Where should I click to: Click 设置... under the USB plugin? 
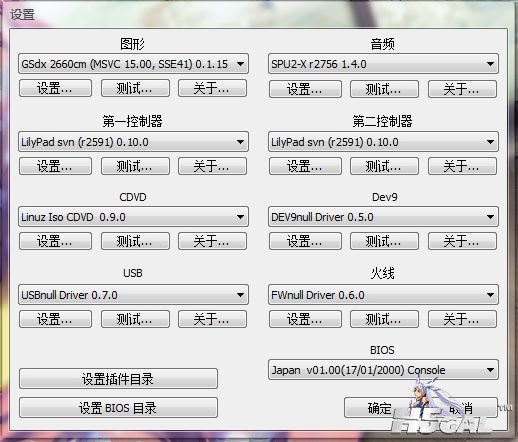pos(55,319)
